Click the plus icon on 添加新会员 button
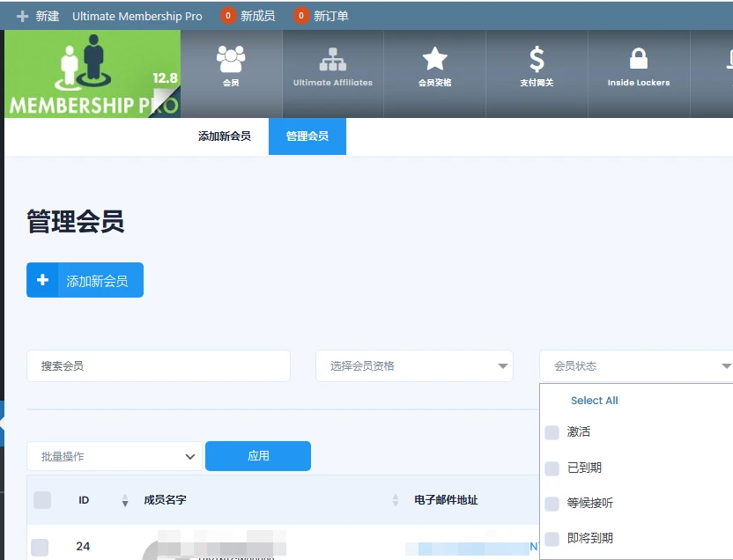This screenshot has width=733, height=560. tap(43, 279)
